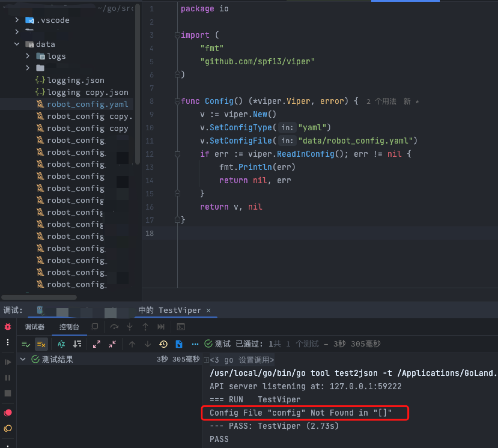Viewport: 498px width, 448px height.
Task: Collapse the 测试结果 tree node
Action: click(x=23, y=359)
